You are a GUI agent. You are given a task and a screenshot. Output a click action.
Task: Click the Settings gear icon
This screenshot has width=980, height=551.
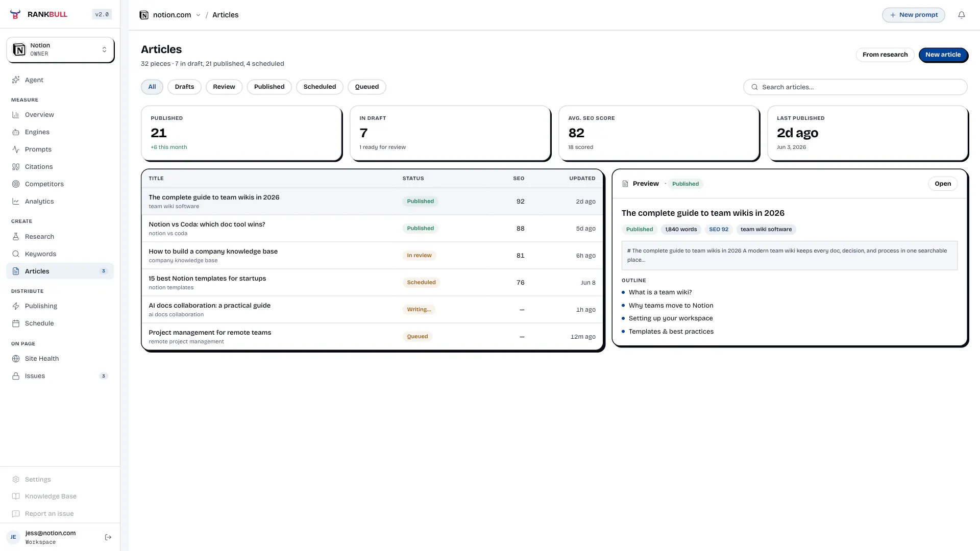16,480
